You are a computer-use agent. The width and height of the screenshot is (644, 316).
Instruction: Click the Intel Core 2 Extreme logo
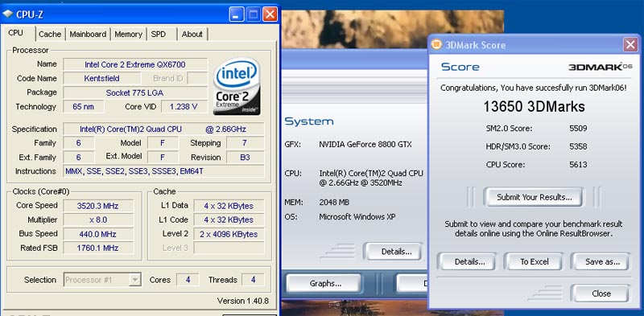click(237, 86)
